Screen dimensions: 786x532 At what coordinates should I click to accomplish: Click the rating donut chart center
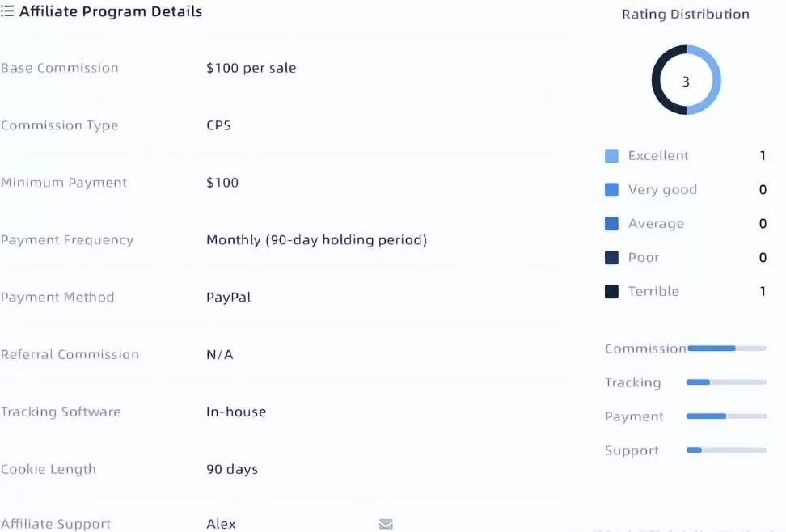686,81
